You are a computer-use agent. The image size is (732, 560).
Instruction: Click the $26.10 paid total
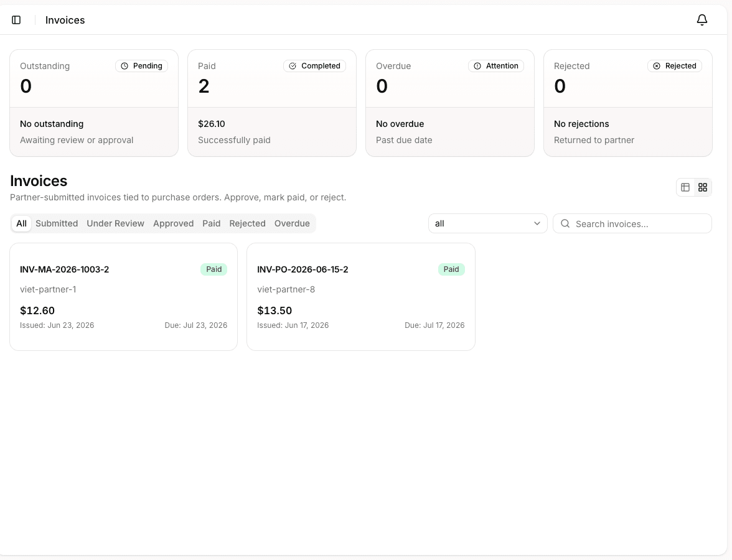pyautogui.click(x=212, y=124)
